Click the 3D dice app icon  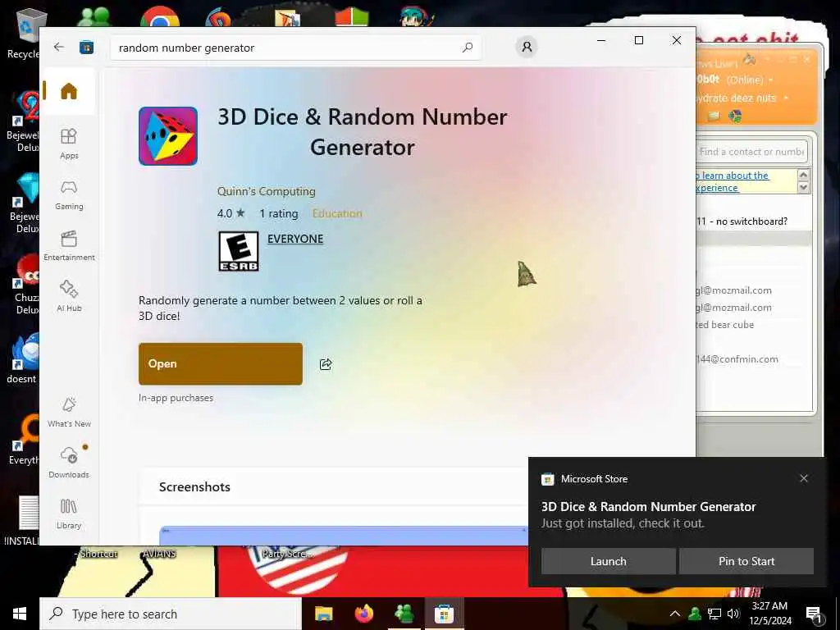click(x=167, y=136)
